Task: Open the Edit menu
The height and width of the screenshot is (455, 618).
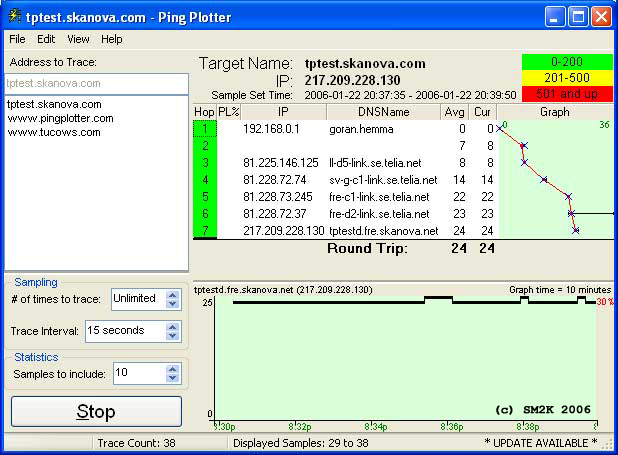Action: click(46, 39)
